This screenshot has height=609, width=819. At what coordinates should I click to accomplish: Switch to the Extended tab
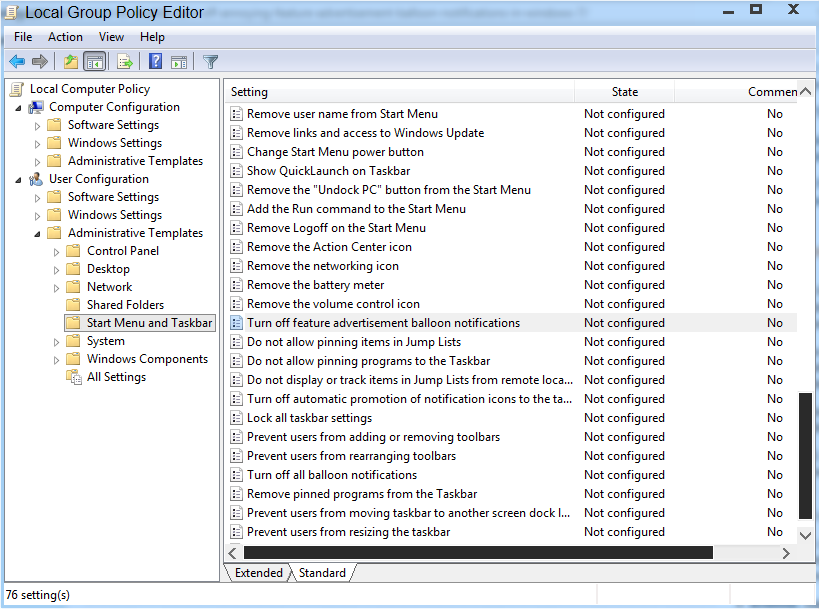[259, 573]
